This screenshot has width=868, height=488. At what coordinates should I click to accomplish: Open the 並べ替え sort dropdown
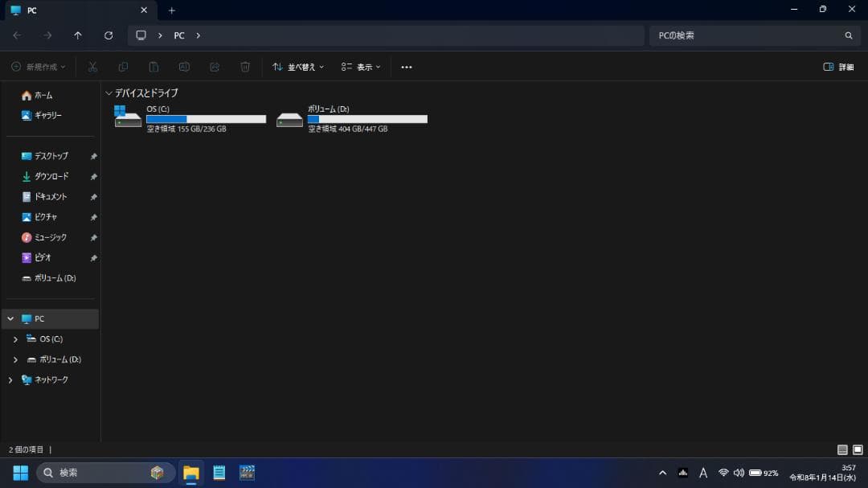click(298, 67)
